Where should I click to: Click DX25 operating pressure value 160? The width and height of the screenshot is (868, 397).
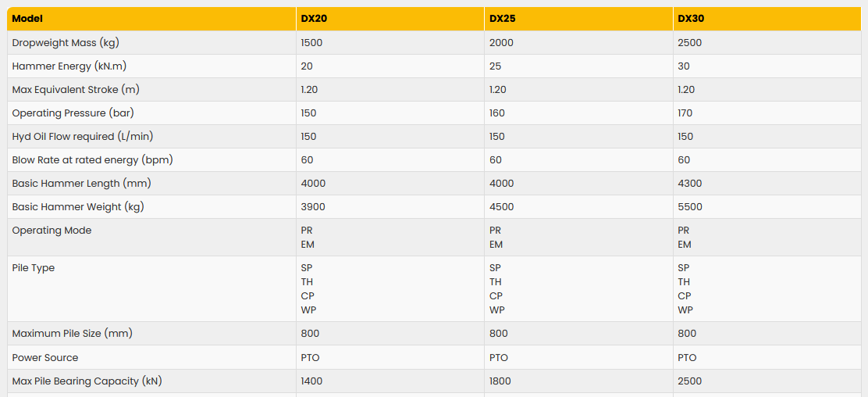point(497,113)
